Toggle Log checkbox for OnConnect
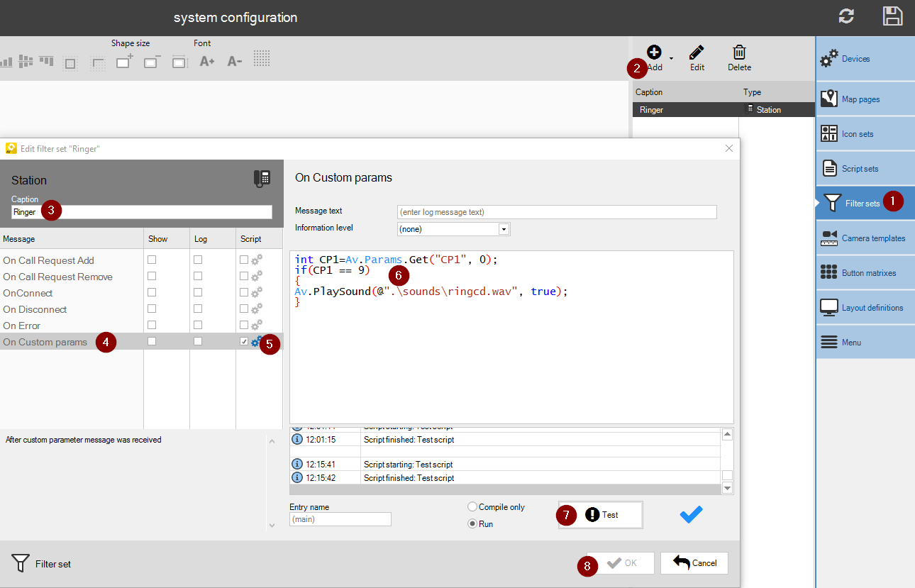 click(198, 293)
